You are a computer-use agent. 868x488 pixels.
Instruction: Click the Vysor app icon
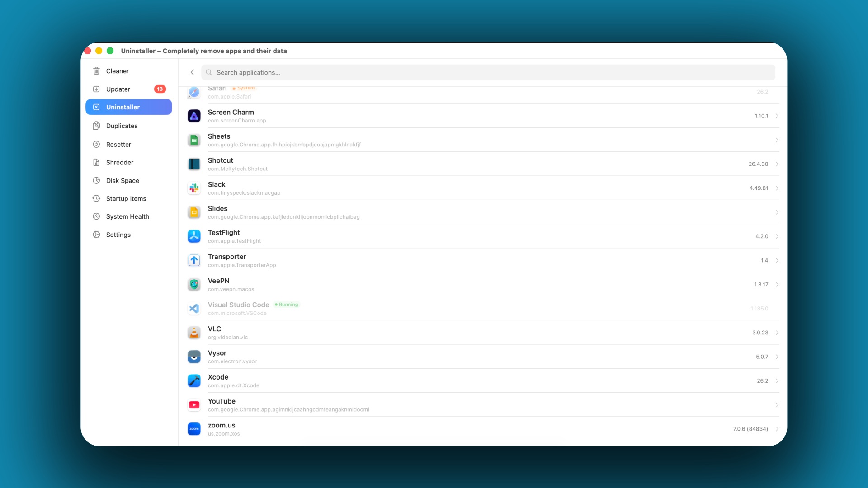coord(194,357)
